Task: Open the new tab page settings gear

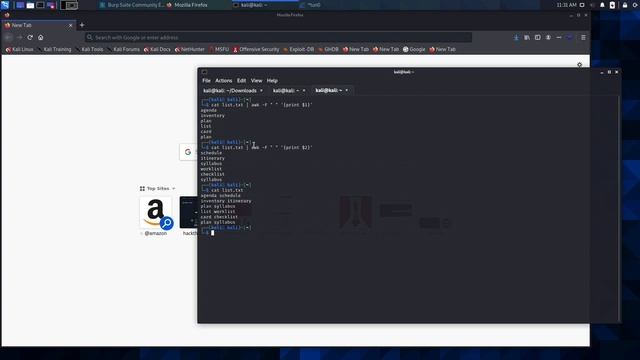Action: [x=580, y=64]
